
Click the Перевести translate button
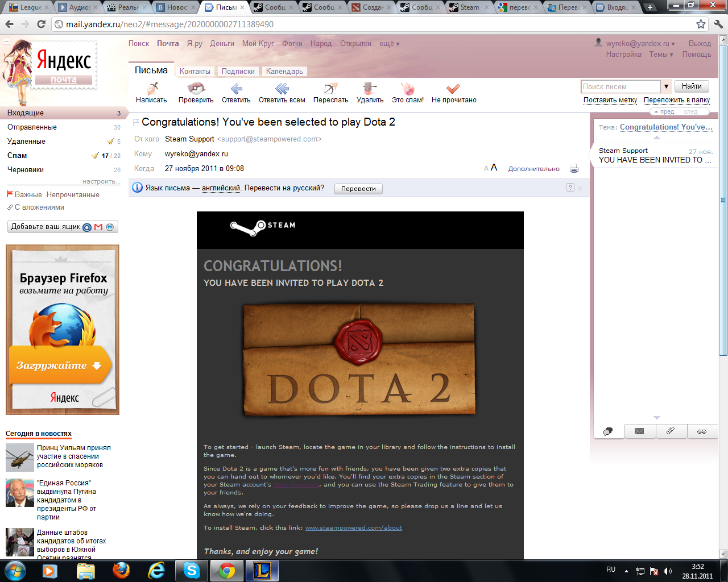pos(358,189)
